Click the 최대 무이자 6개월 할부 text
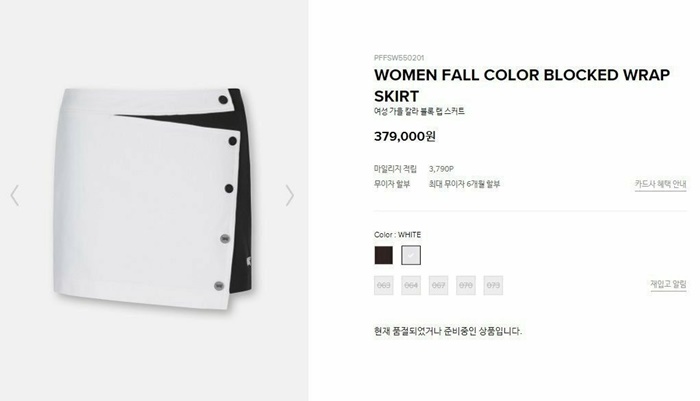 (x=464, y=184)
